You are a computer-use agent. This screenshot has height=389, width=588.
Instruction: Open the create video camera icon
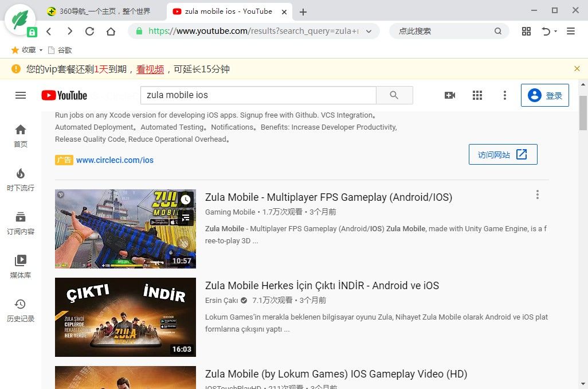coord(450,95)
